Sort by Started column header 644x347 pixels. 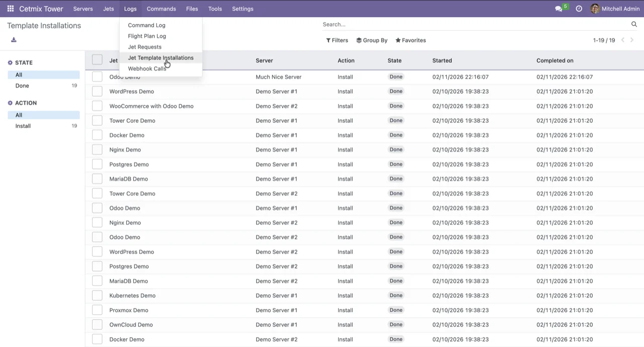coord(442,60)
